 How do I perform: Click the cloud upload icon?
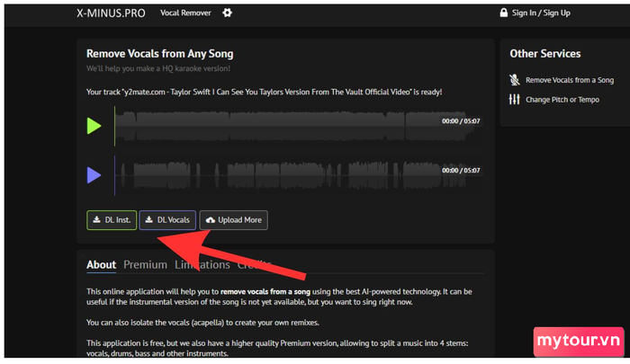211,220
